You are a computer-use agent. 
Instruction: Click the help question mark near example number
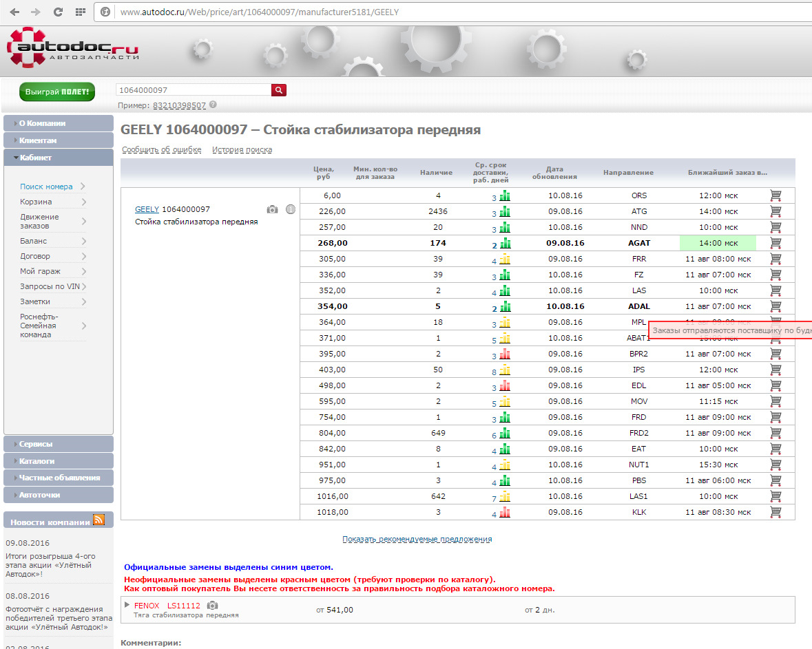213,105
